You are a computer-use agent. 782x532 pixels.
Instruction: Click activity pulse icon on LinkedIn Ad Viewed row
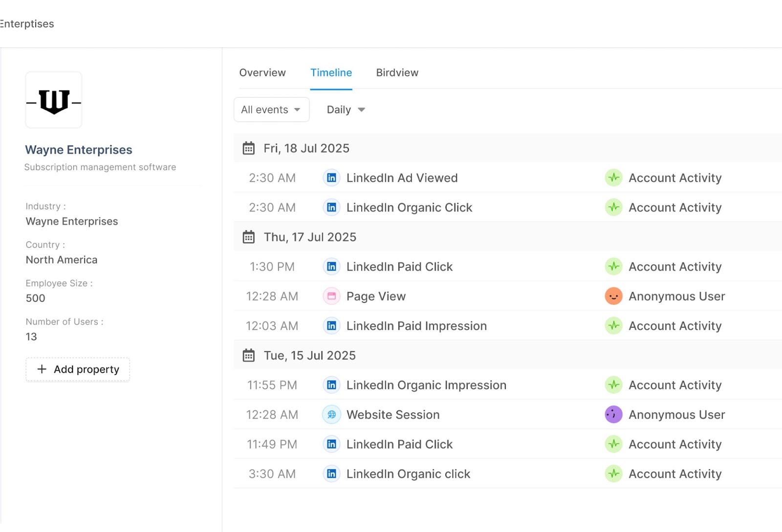click(613, 178)
